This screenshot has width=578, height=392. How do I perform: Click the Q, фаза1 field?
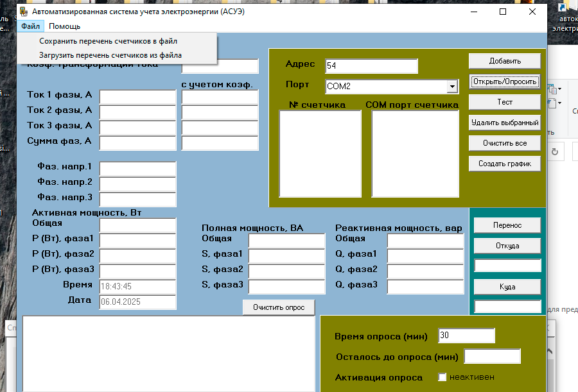(425, 257)
